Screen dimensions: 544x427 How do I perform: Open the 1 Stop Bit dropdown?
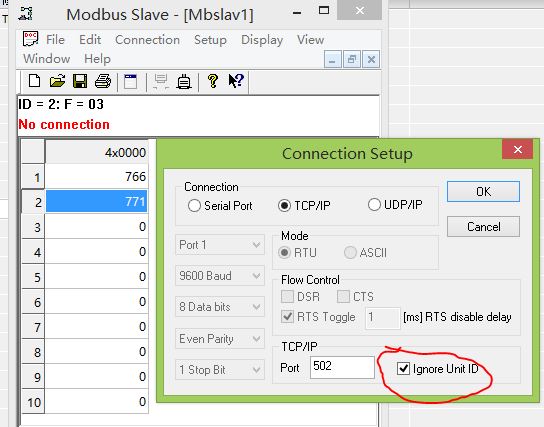click(220, 370)
